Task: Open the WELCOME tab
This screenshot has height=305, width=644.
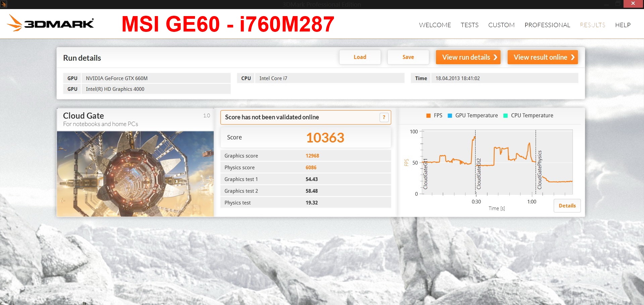Action: tap(435, 25)
